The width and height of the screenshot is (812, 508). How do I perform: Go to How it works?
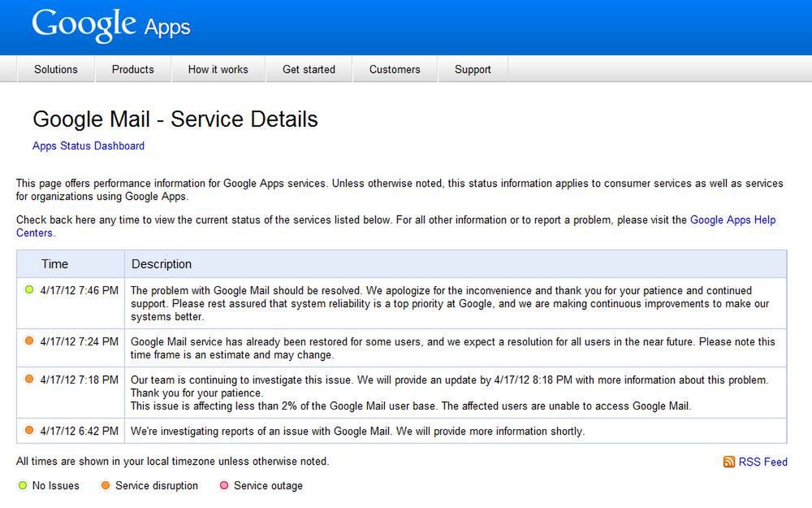click(218, 69)
